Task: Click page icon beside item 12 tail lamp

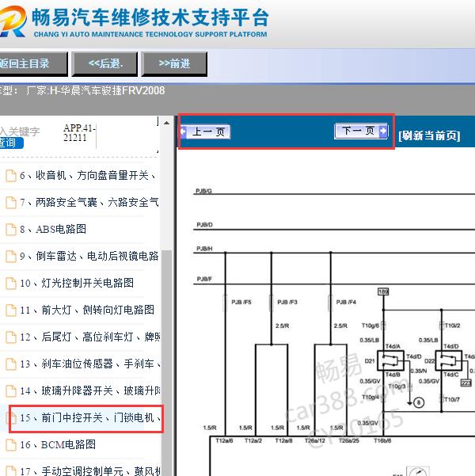Action: click(x=11, y=337)
